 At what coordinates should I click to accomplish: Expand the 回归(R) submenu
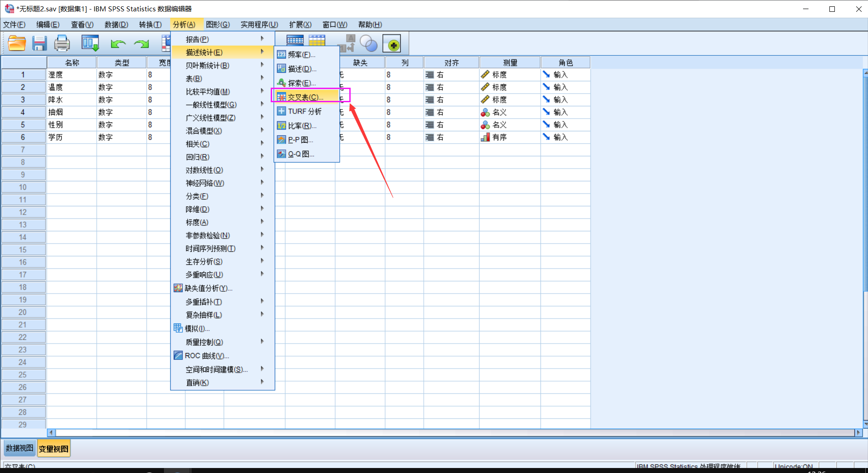point(223,157)
